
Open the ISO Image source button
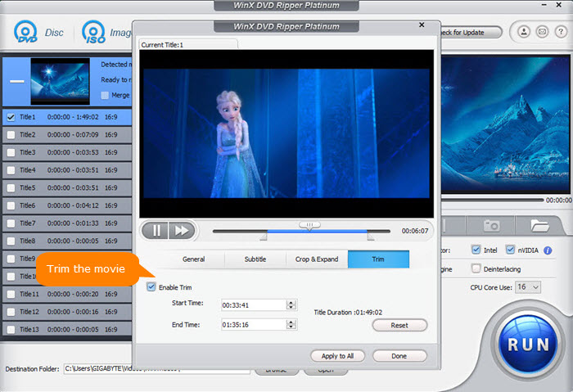(x=106, y=32)
